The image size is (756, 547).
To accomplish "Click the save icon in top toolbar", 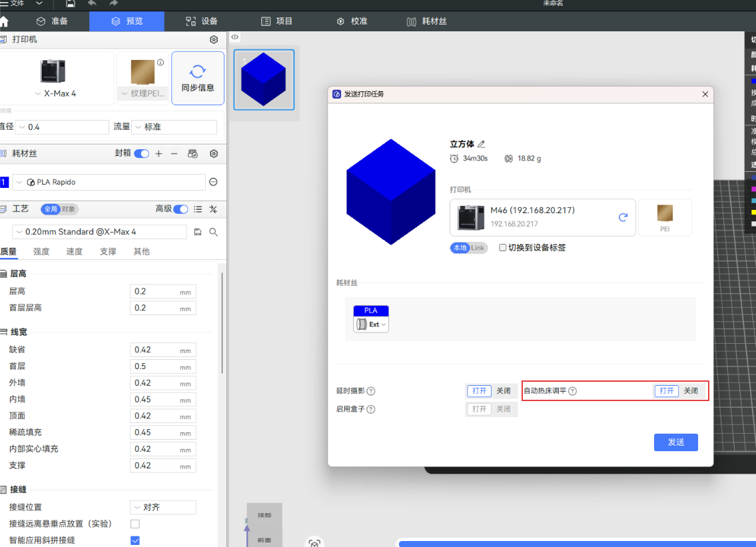I will [x=71, y=4].
